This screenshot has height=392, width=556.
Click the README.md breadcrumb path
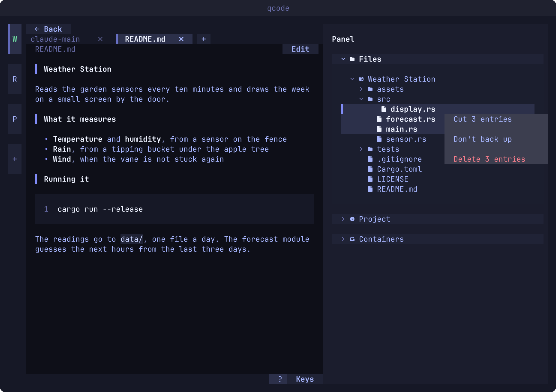coord(55,49)
